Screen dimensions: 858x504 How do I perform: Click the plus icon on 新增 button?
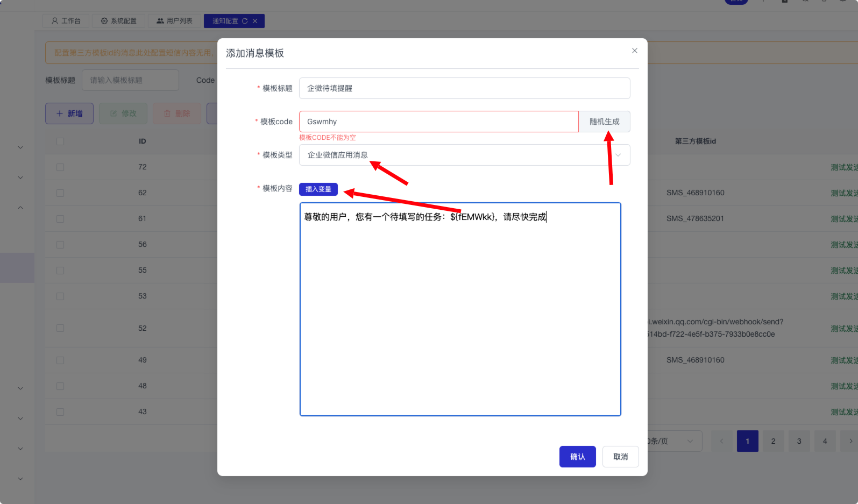pos(60,113)
